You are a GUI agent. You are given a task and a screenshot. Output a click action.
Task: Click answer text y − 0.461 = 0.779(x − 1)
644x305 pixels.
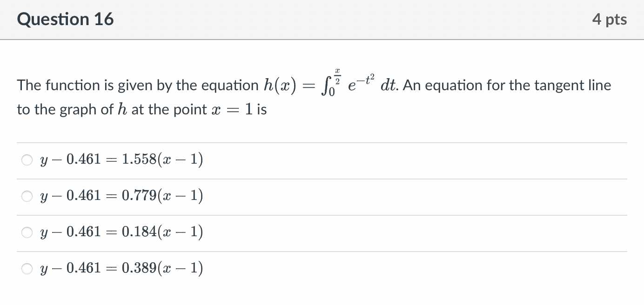tap(121, 196)
